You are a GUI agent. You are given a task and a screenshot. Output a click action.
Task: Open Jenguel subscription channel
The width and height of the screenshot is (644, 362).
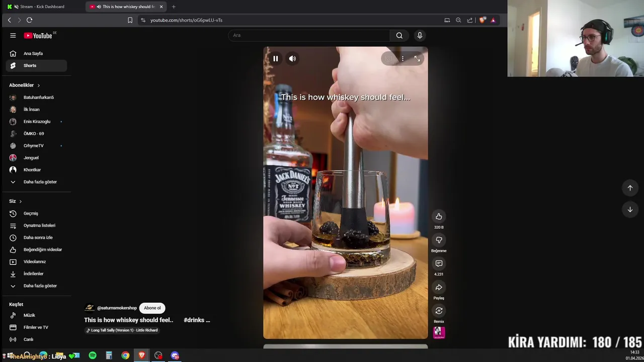tap(36, 158)
